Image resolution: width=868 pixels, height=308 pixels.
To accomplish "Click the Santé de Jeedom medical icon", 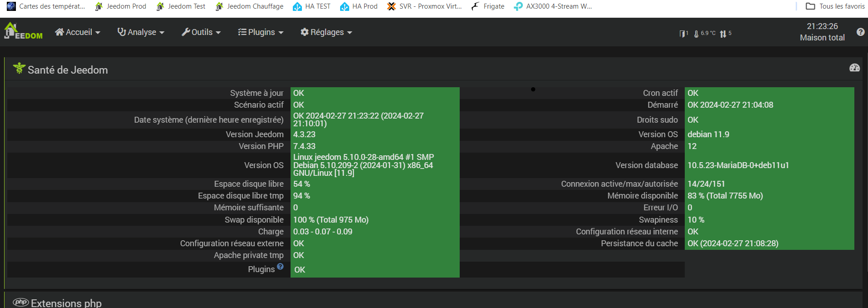I will (19, 69).
